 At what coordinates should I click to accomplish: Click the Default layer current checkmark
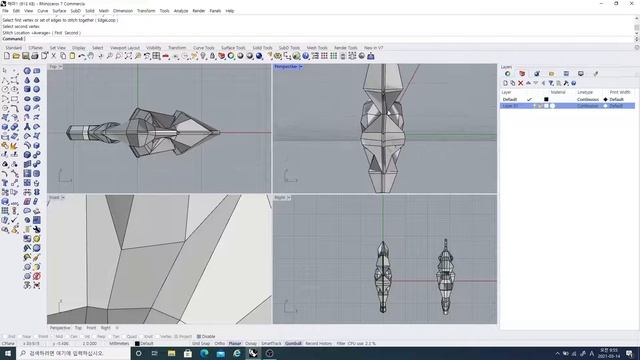pos(529,99)
